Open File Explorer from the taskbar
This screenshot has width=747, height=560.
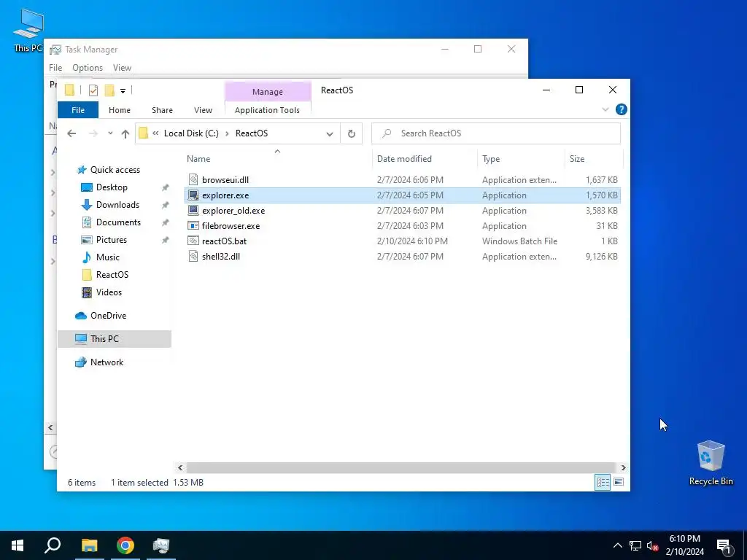pos(89,545)
